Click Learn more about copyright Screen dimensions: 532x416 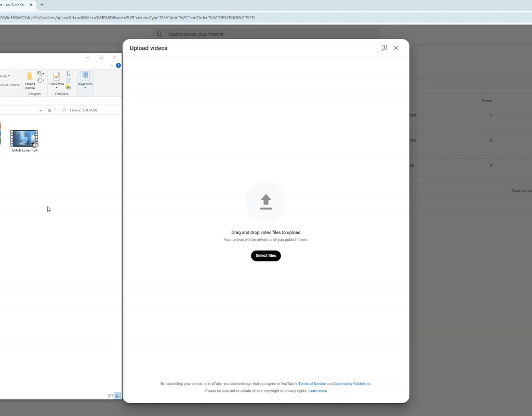point(317,391)
